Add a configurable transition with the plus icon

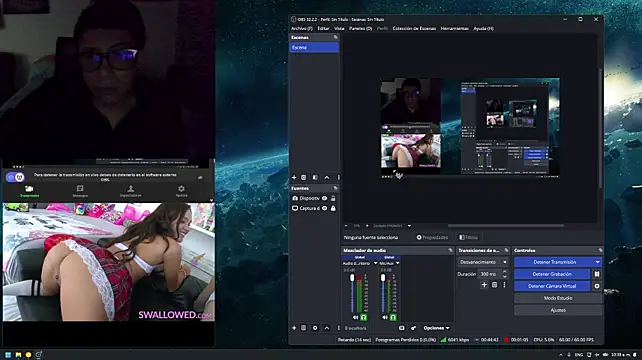(484, 285)
